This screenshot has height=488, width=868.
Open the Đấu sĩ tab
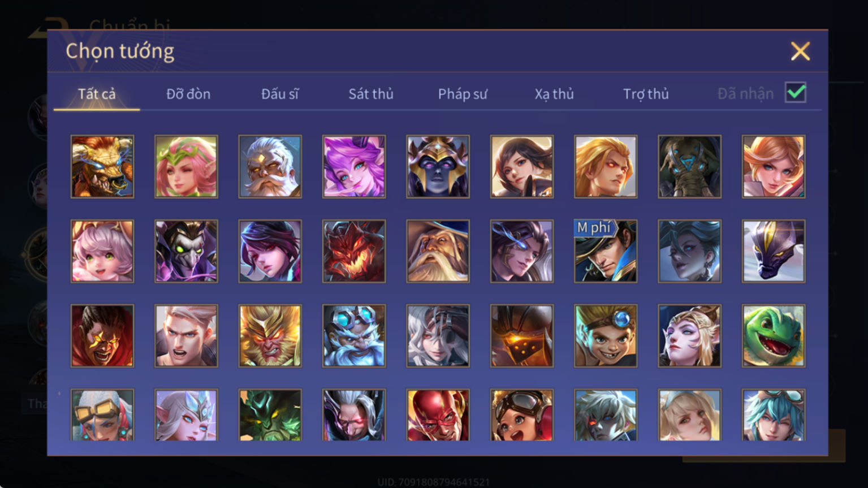pos(280,94)
